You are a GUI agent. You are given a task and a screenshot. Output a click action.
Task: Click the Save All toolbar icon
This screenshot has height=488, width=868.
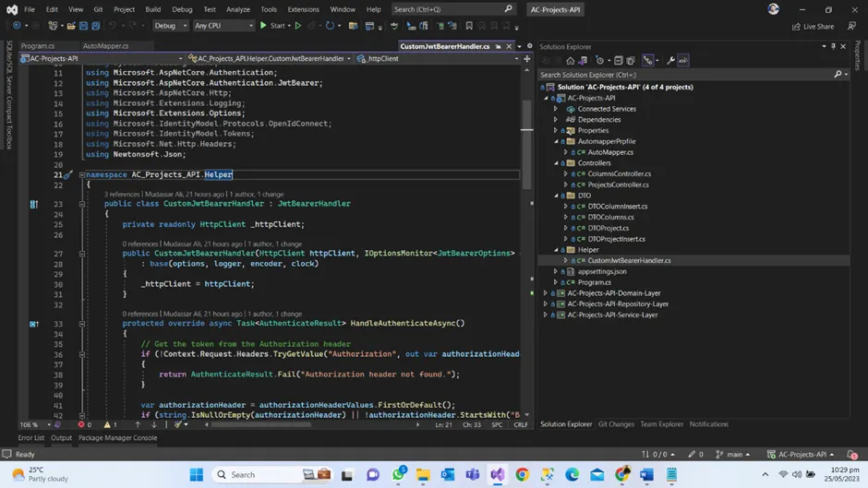[x=95, y=26]
